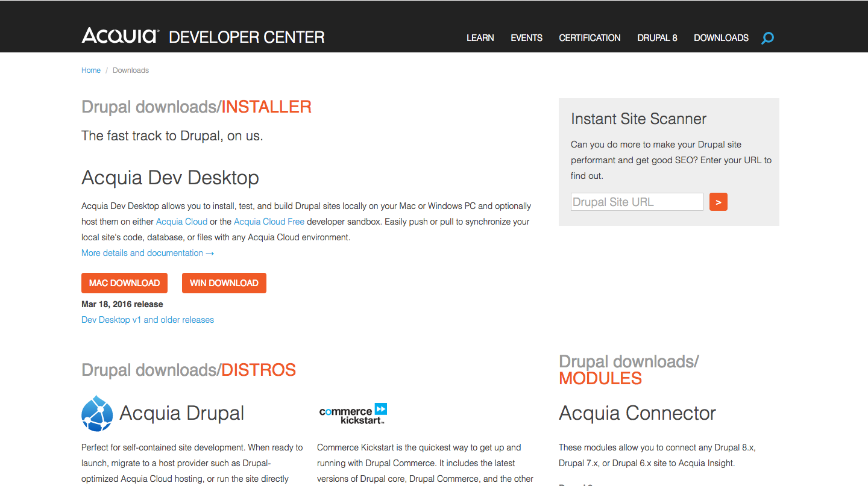Click the Drupal downloads/MODULES heading
Screen dimensions: 868x486
[x=629, y=370]
